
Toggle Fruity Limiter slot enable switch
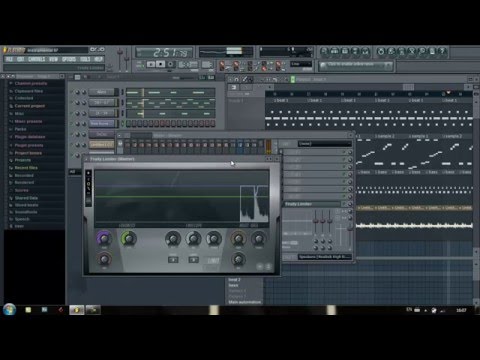pos(344,204)
